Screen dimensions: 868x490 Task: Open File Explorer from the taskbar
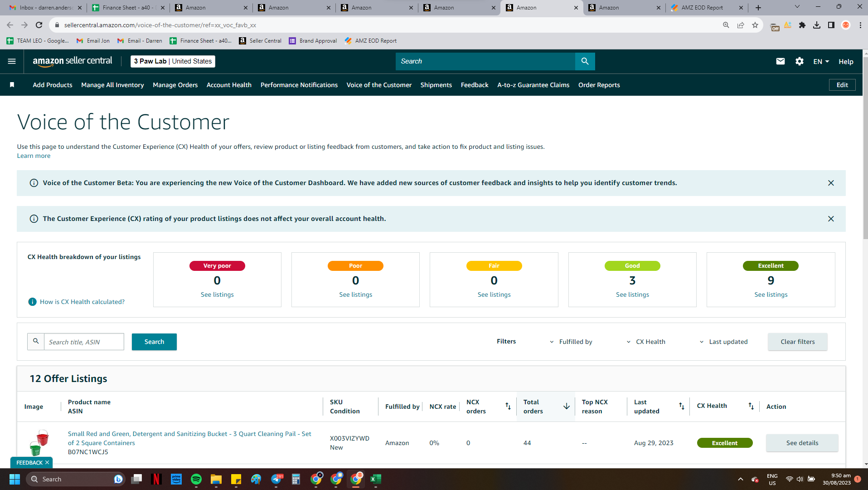click(x=216, y=479)
